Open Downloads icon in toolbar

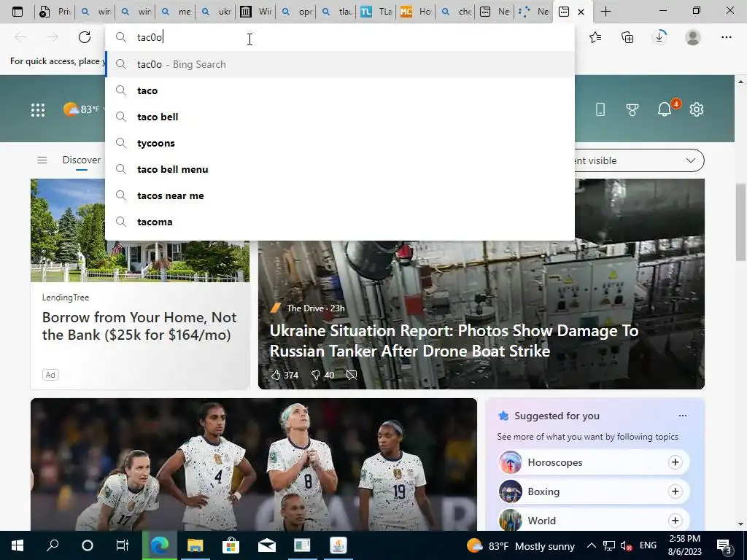click(659, 37)
